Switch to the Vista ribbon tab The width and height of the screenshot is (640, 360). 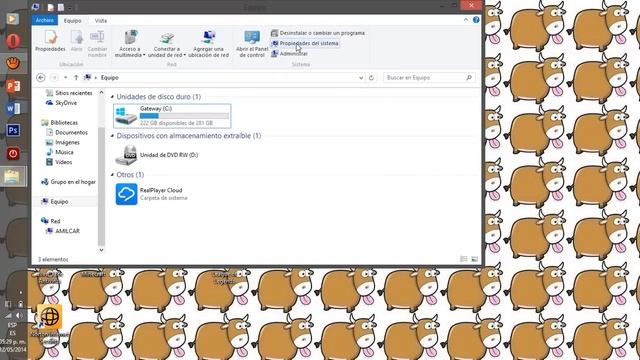click(x=100, y=20)
